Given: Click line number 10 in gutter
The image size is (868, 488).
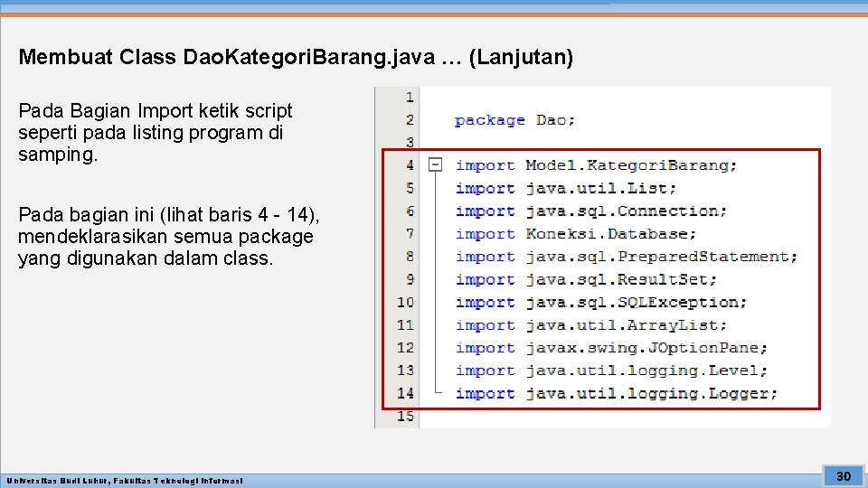Looking at the screenshot, I should click(405, 302).
